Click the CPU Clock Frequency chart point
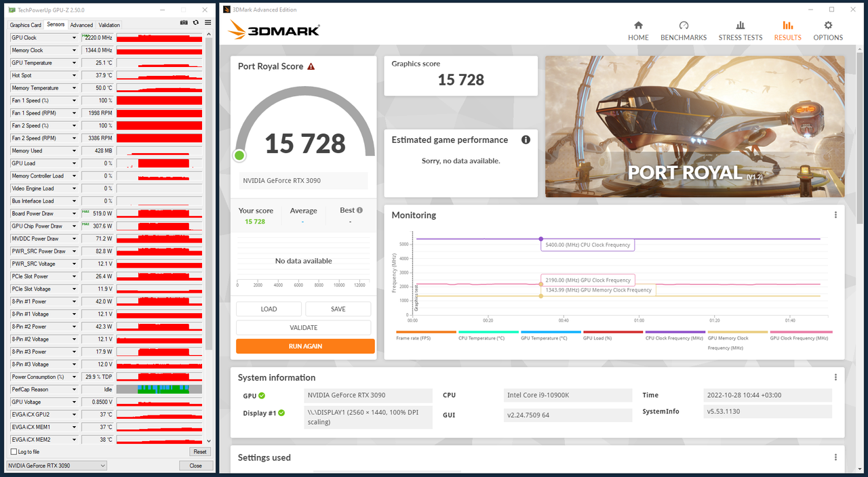Image resolution: width=868 pixels, height=477 pixels. pyautogui.click(x=540, y=239)
